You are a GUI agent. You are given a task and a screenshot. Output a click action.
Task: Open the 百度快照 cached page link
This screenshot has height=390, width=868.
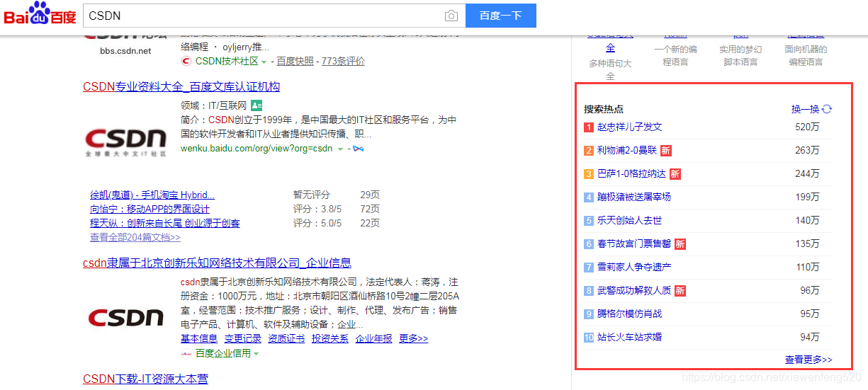coord(295,62)
